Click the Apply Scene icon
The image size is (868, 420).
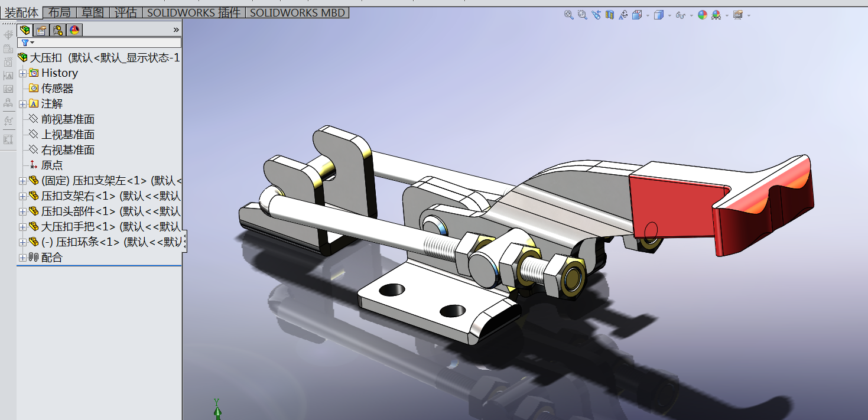[716, 15]
